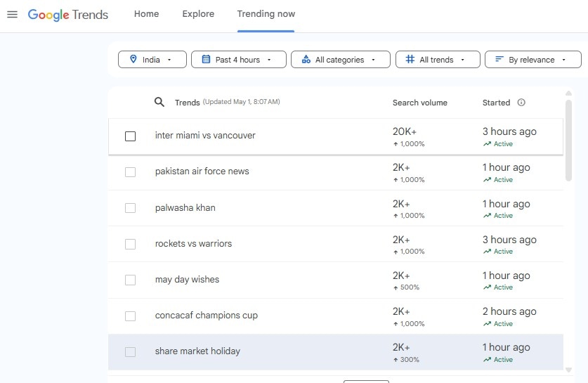This screenshot has width=588, height=383.
Task: Click the Started column header
Action: pyautogui.click(x=496, y=103)
